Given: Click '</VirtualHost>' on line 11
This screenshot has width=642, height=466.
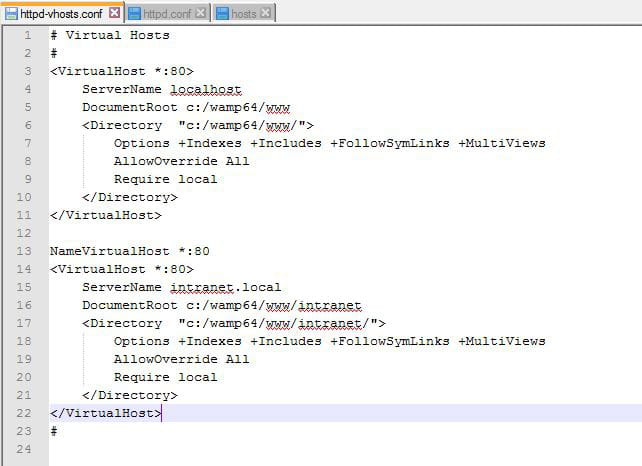Looking at the screenshot, I should tap(106, 215).
